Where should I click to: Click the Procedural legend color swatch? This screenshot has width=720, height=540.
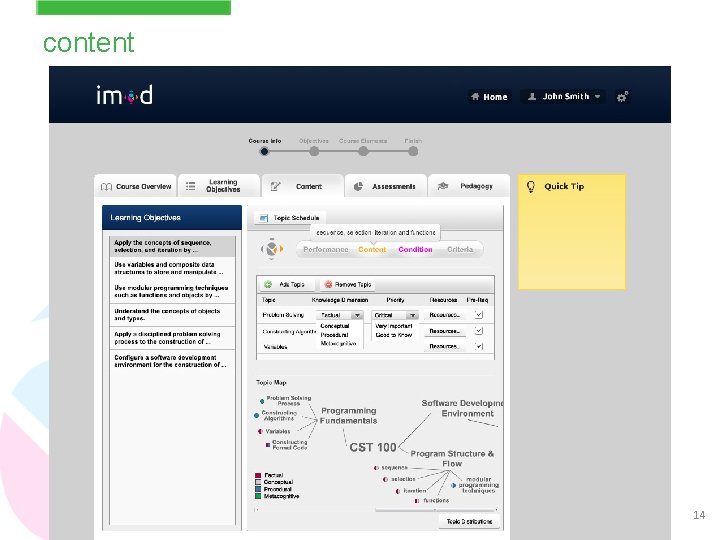point(258,489)
